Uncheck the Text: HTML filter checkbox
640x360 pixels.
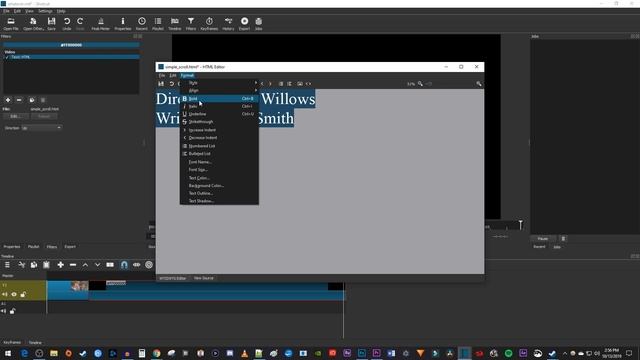pyautogui.click(x=7, y=57)
